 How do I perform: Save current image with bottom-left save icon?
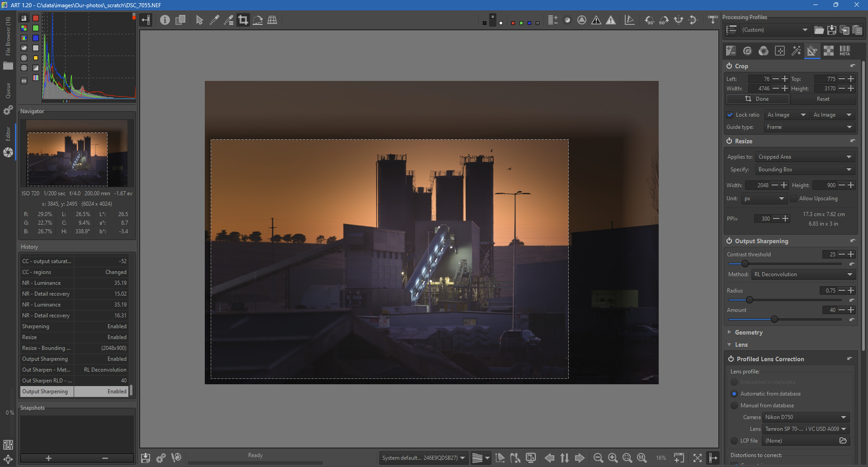[146, 458]
